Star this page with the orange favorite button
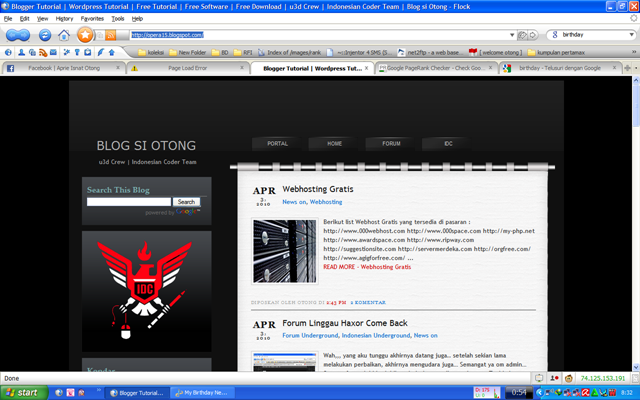Image resolution: width=640 pixels, height=400 pixels. (85, 35)
